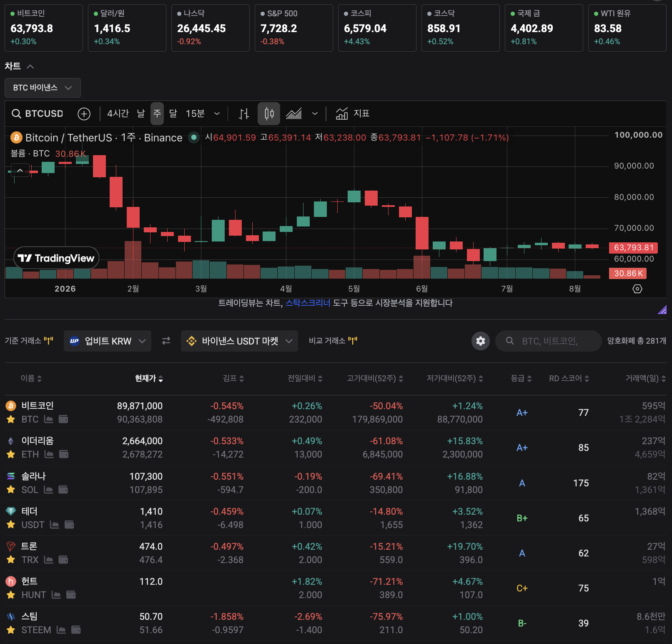Sort by 전일대비 column header

coord(305,378)
